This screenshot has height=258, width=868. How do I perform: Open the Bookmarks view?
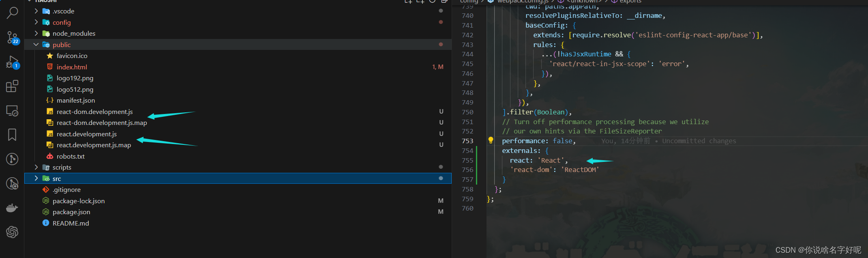click(12, 135)
